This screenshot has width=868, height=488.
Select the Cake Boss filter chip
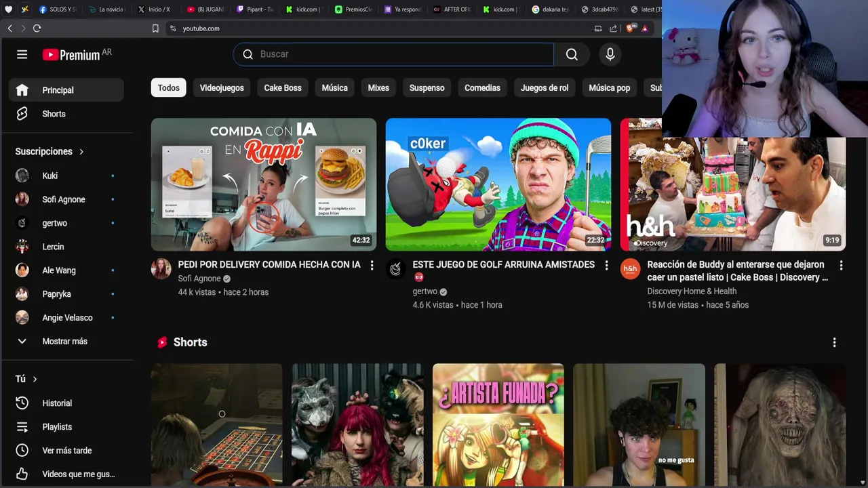coord(283,88)
